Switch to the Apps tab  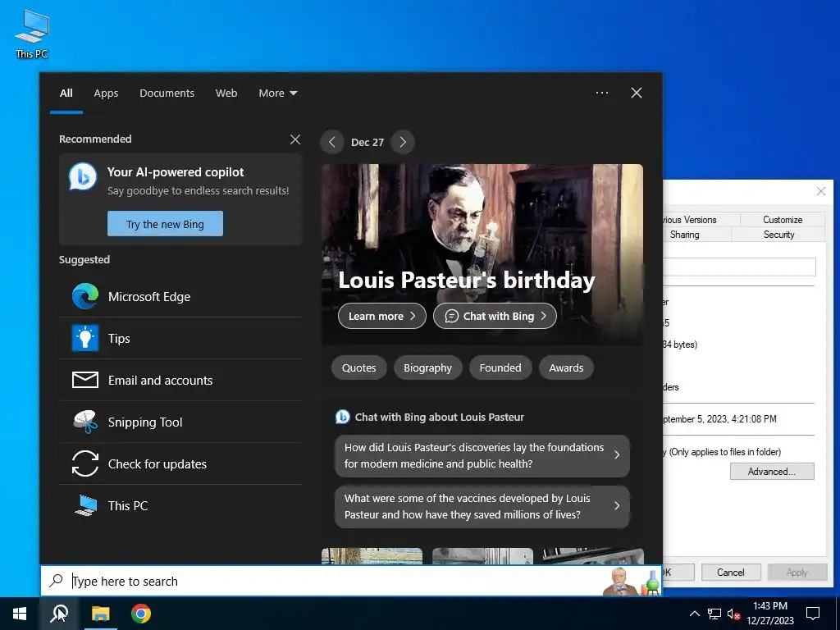106,94
